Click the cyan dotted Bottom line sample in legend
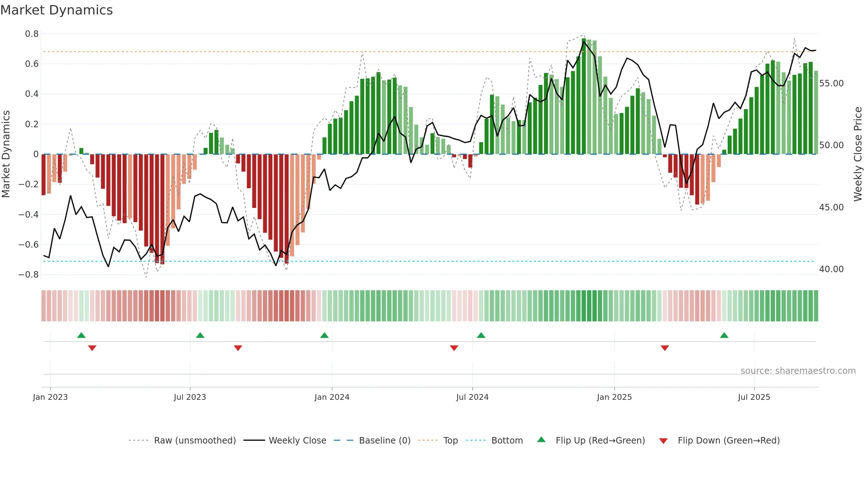The width and height of the screenshot is (868, 488). [x=476, y=440]
